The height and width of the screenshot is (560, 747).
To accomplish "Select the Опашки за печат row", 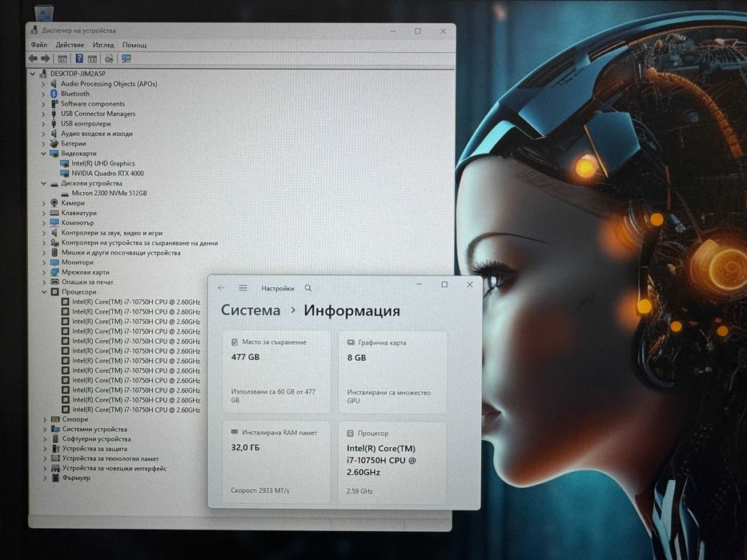I will click(x=87, y=282).
